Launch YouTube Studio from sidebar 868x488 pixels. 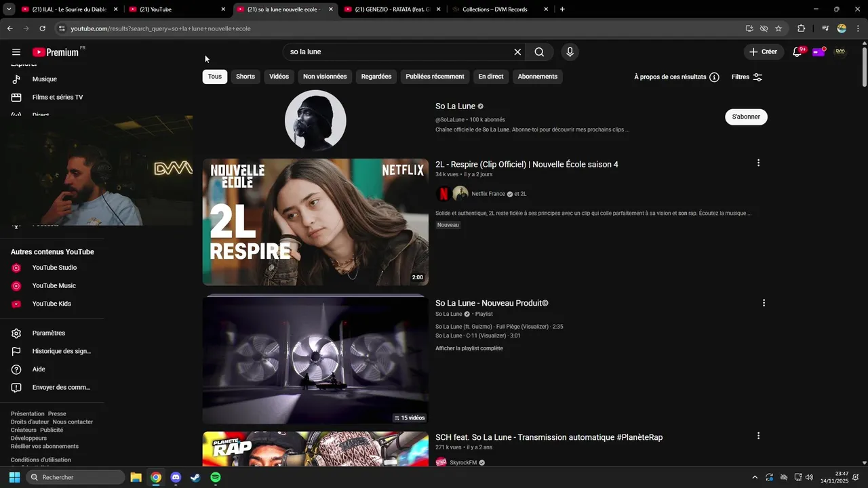click(53, 268)
